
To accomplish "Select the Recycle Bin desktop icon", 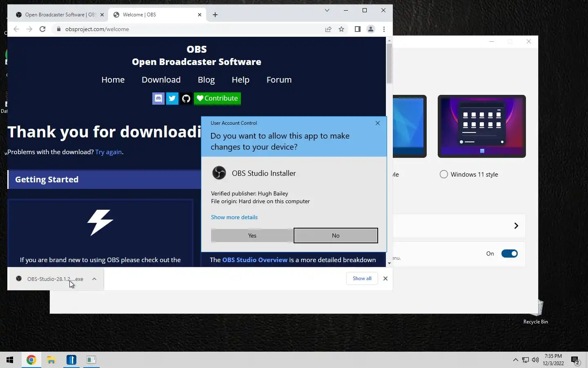I will 536,312.
